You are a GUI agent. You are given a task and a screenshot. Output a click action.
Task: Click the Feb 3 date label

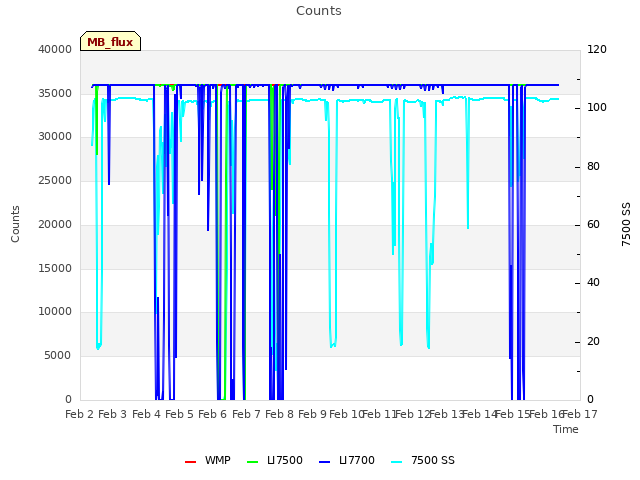click(113, 415)
